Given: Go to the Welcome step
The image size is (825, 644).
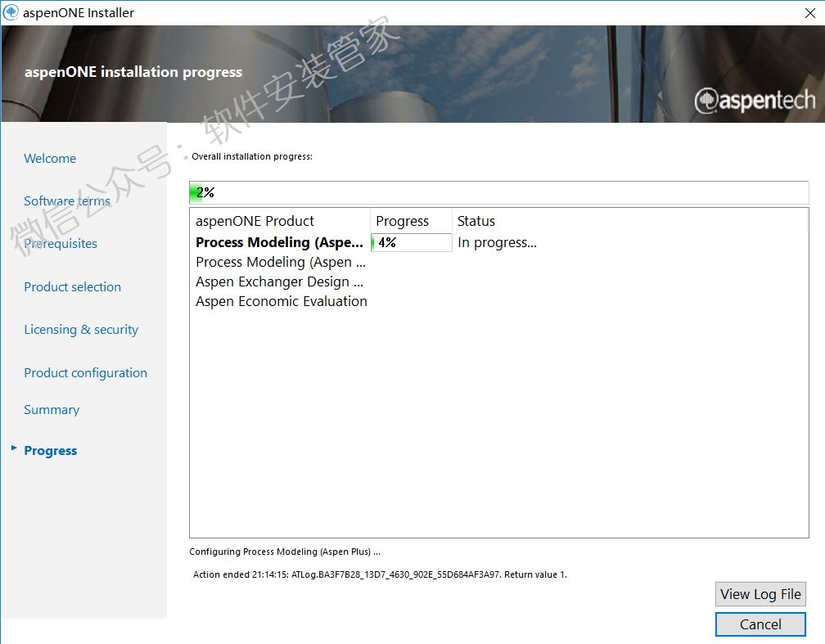Looking at the screenshot, I should pyautogui.click(x=50, y=159).
